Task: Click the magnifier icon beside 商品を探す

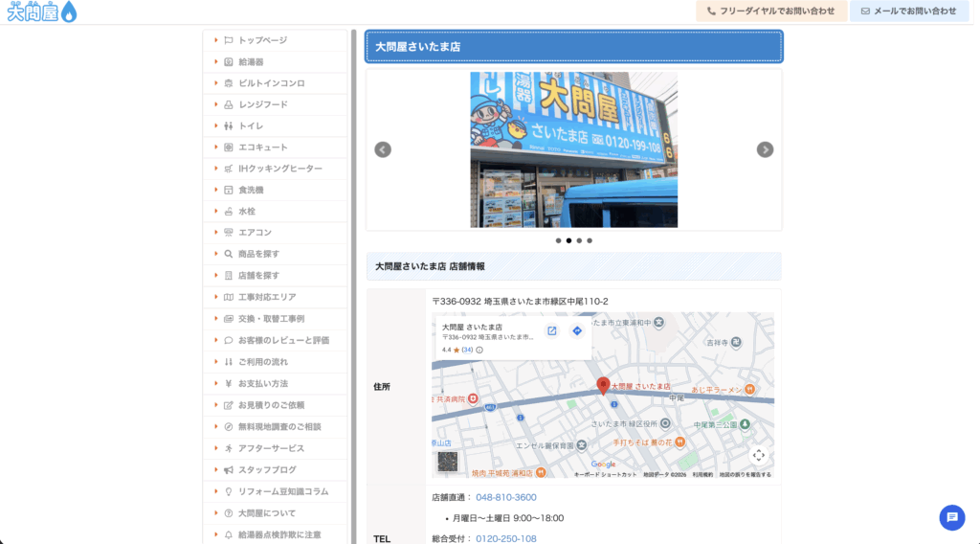Action: (x=228, y=254)
